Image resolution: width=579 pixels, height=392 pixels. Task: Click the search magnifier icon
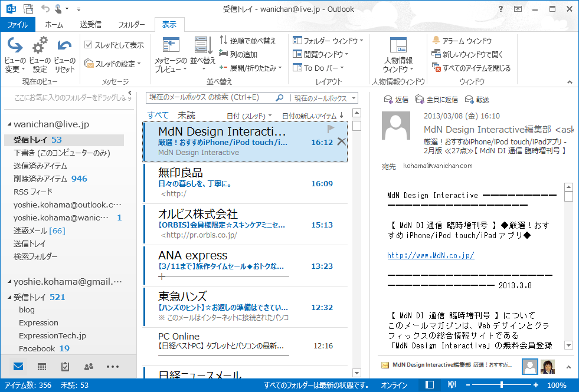(x=280, y=98)
